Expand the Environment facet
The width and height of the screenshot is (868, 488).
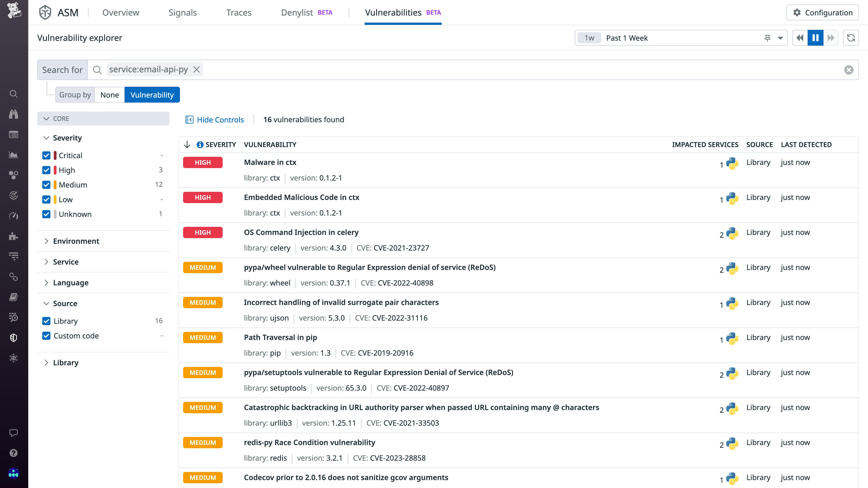76,241
